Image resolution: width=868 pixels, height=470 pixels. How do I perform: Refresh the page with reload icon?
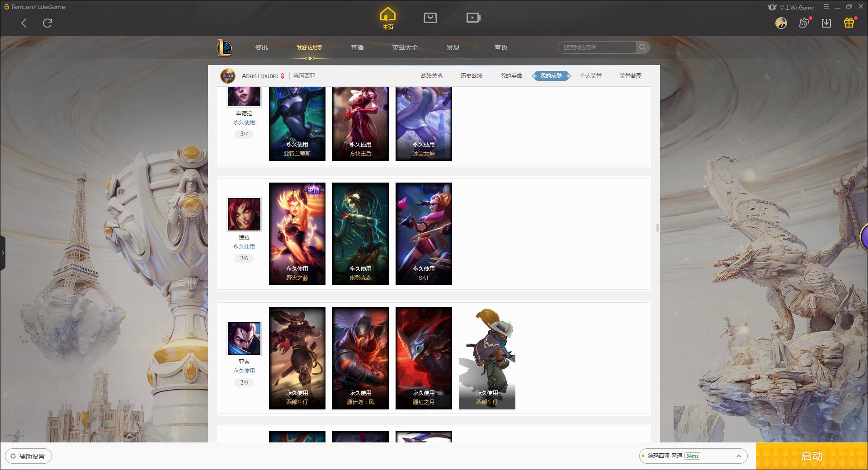click(x=47, y=23)
